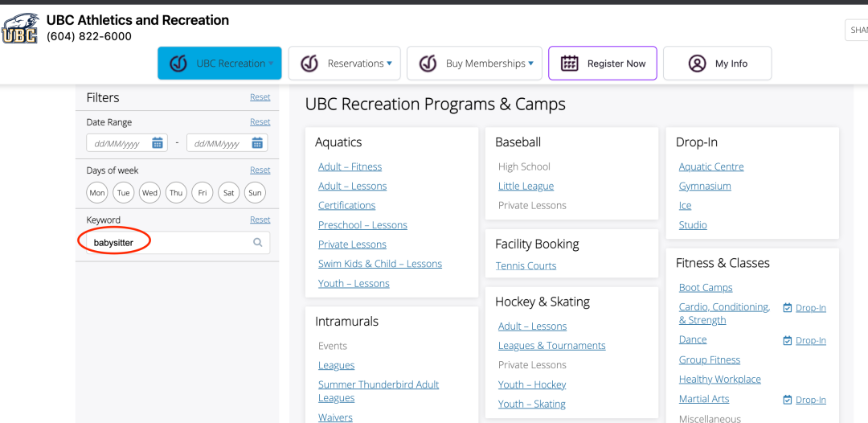The height and width of the screenshot is (423, 868).
Task: Open the Ice drop-in link
Action: tap(685, 205)
